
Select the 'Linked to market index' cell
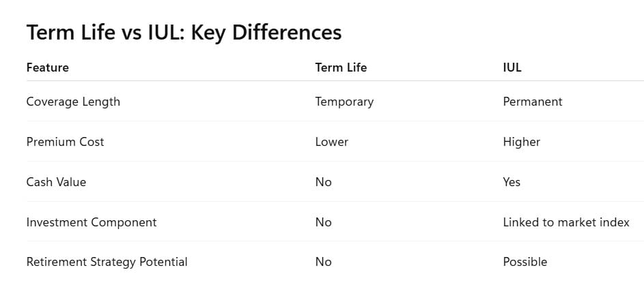[566, 222]
